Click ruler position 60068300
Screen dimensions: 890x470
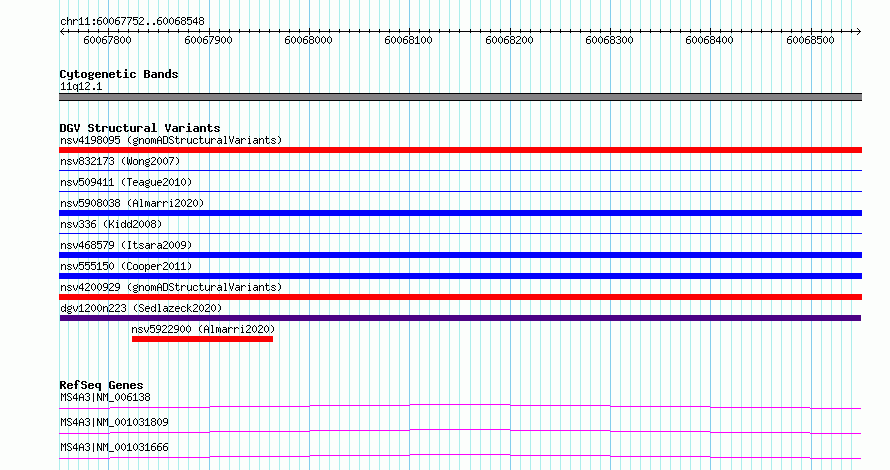point(609,40)
